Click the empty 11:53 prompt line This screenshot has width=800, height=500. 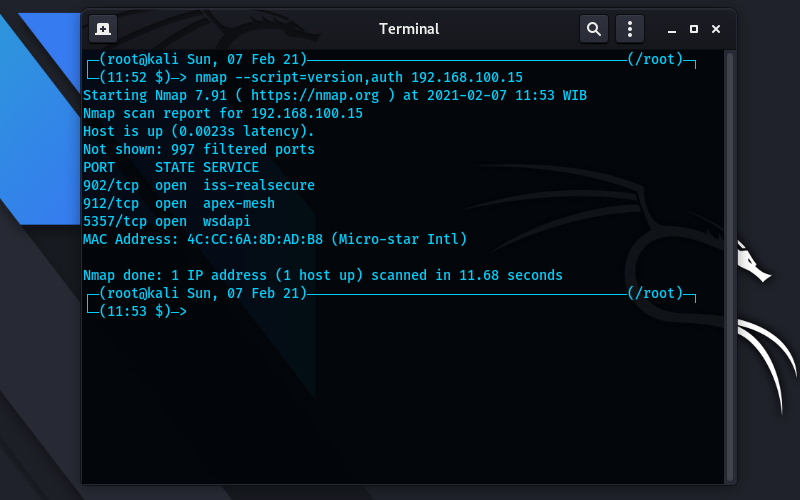[137, 311]
